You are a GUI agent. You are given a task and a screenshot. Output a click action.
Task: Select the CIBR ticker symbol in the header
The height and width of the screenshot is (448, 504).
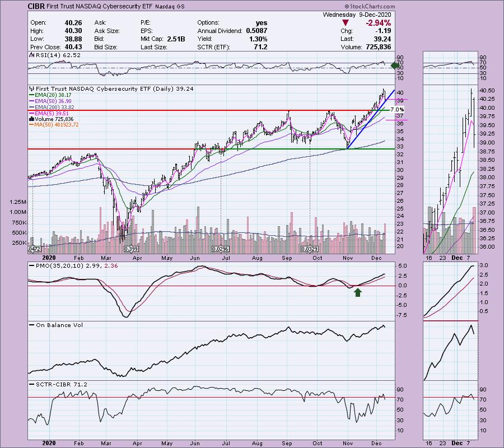pos(36,6)
